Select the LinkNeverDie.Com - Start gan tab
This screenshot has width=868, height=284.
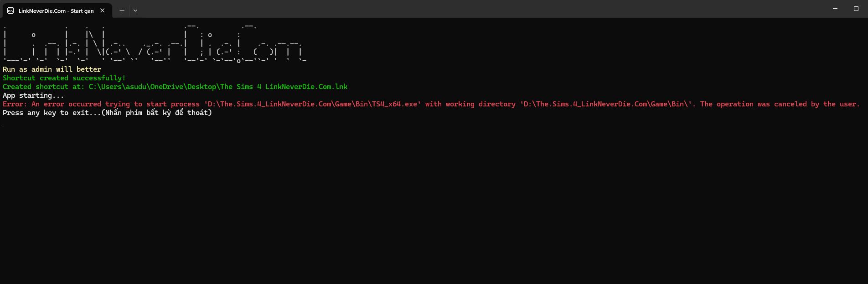[56, 11]
